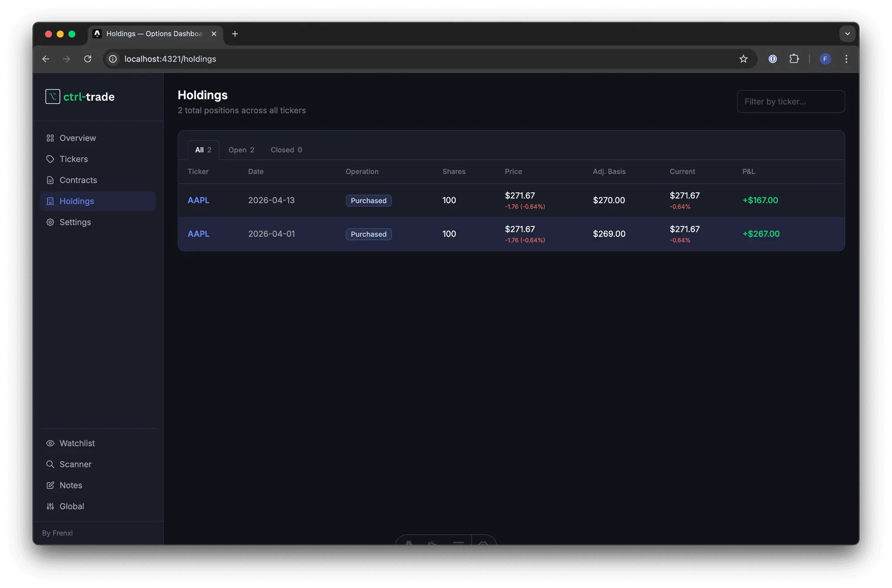
Task: Click the Date column header
Action: 256,171
